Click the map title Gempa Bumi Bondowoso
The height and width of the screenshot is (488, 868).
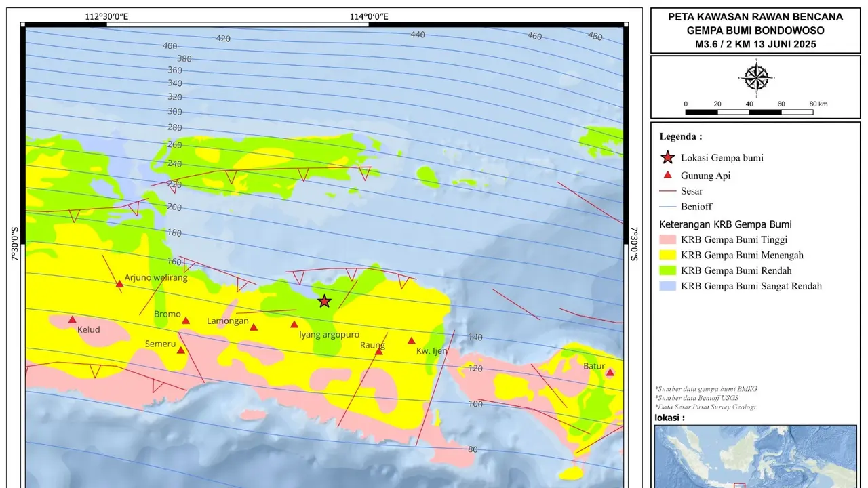755,30
